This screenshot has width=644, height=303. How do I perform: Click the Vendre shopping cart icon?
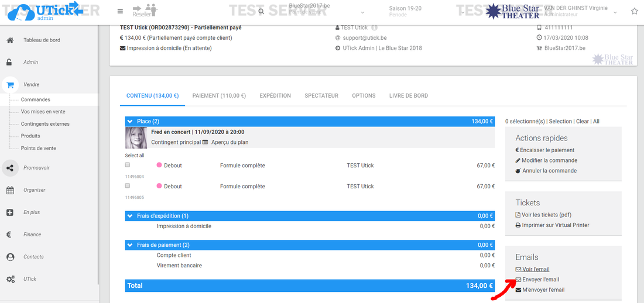(x=10, y=85)
